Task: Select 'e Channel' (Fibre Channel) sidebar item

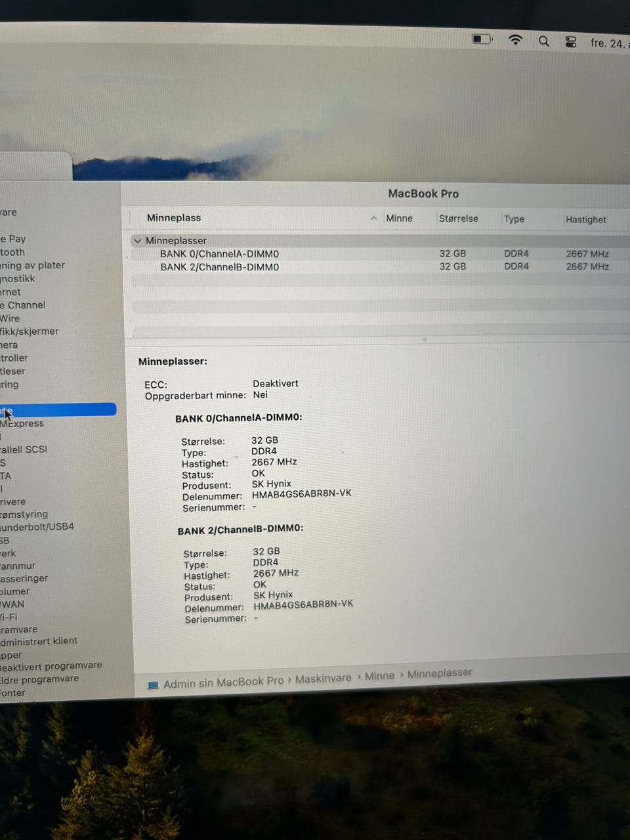Action: click(23, 305)
